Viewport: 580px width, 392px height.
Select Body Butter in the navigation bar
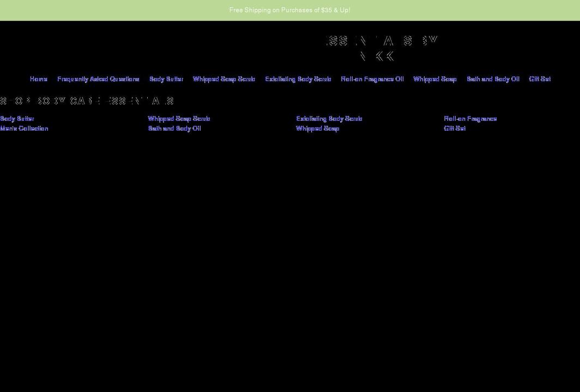166,79
